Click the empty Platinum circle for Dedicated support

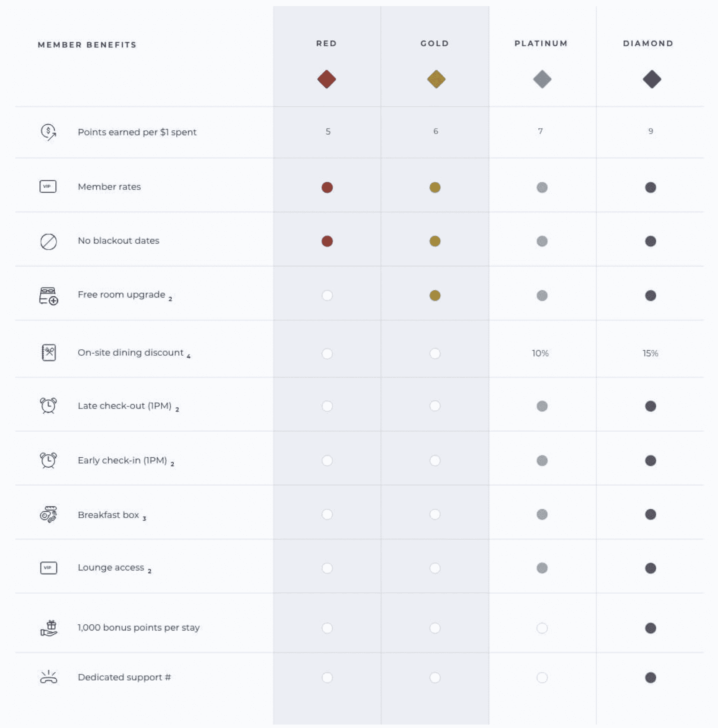coord(542,677)
